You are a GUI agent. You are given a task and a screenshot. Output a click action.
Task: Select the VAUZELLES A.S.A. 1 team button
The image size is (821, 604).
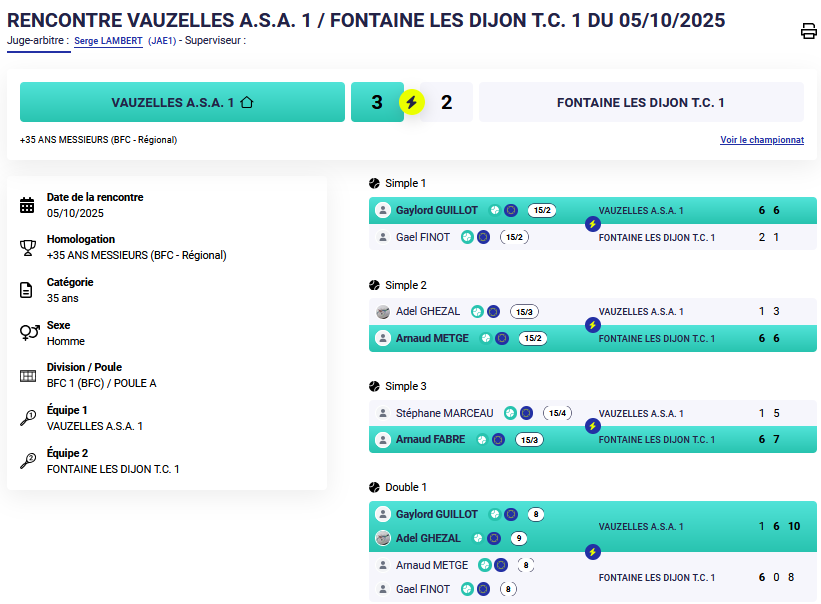(x=182, y=102)
